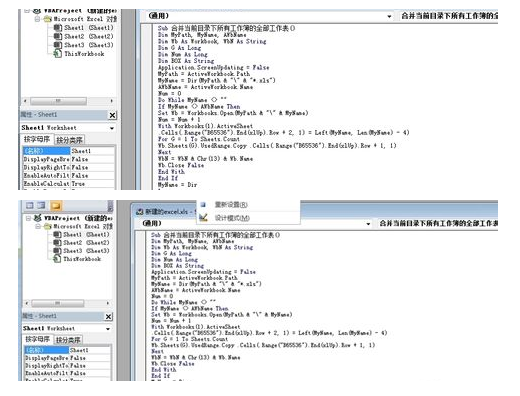Click 'For G = 1 To Sheets.Count' line, lower code
520x396 pixels.
(189, 339)
